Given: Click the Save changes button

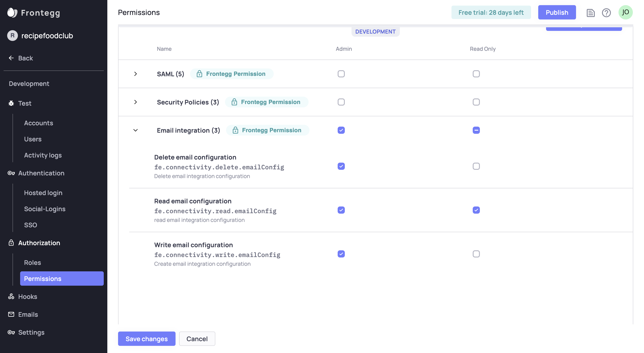Looking at the screenshot, I should click(146, 339).
